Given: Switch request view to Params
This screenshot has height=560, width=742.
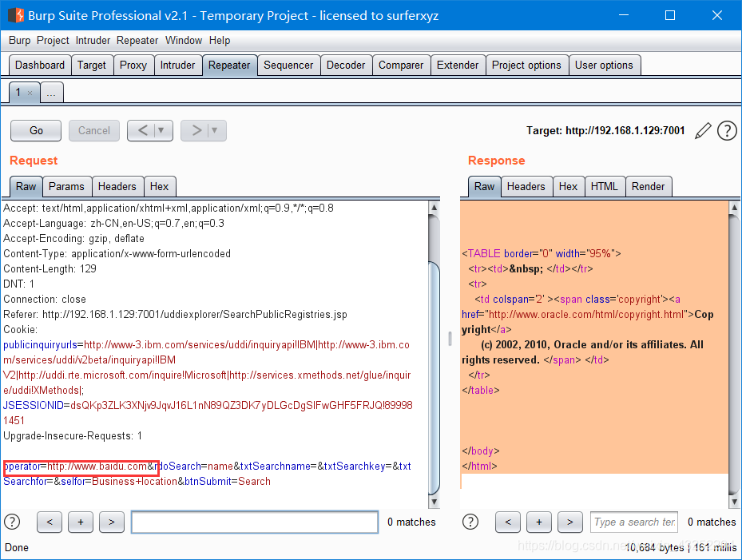Looking at the screenshot, I should pos(66,186).
